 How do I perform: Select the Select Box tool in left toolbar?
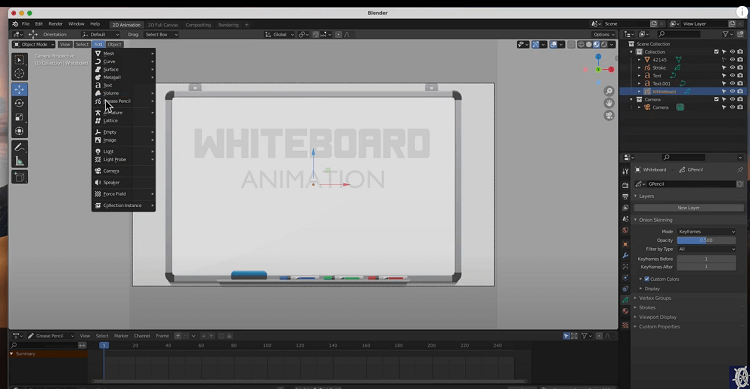tap(19, 59)
